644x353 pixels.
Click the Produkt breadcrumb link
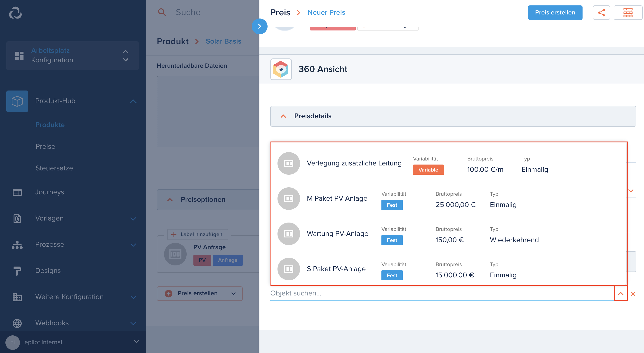point(173,41)
